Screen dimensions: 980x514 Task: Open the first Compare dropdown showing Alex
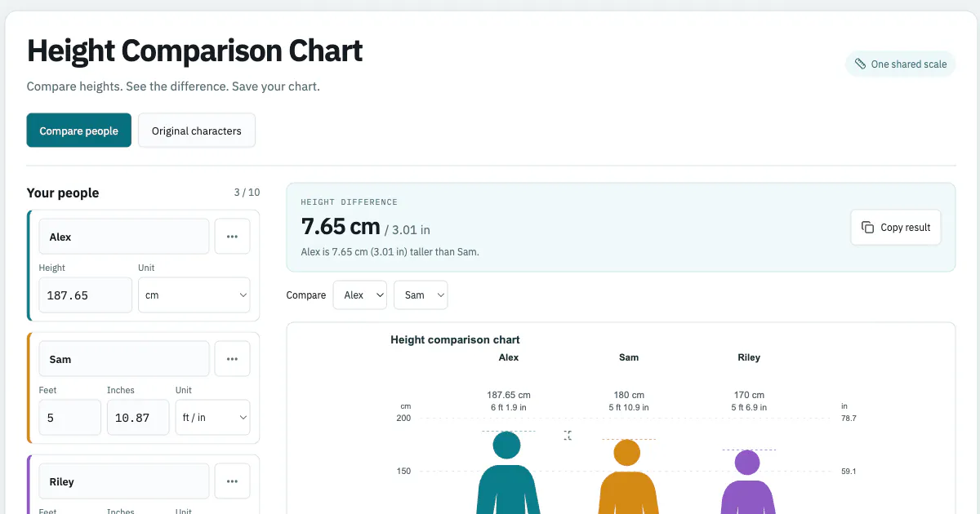point(360,295)
